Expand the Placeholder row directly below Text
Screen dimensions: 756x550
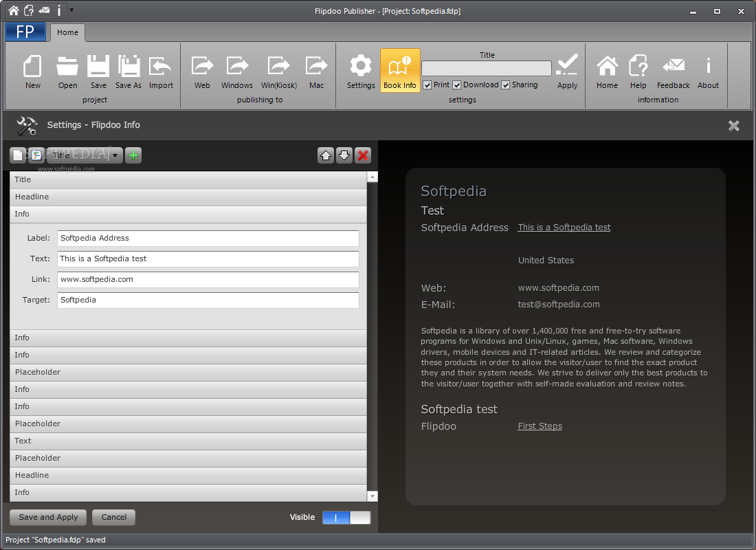(188, 459)
